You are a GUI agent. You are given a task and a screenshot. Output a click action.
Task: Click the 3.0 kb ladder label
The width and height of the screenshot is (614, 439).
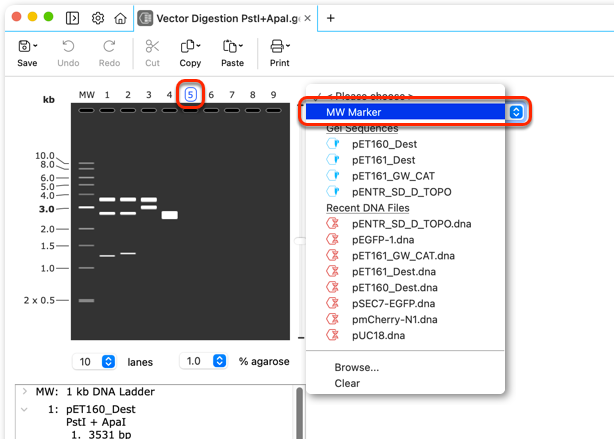click(x=47, y=209)
